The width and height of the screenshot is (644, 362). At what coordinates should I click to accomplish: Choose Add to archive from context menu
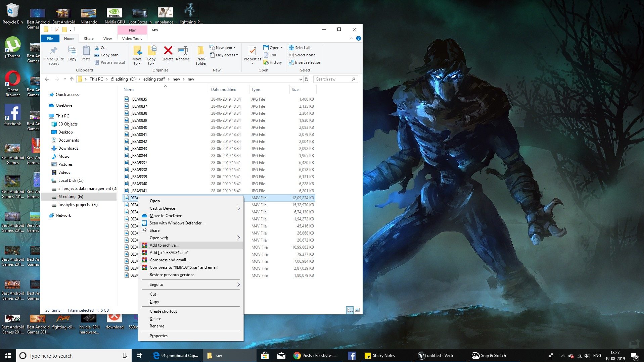point(164,245)
